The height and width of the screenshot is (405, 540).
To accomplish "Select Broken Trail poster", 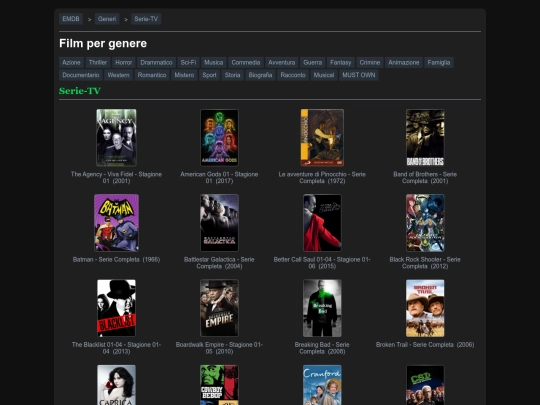I will click(x=425, y=308).
